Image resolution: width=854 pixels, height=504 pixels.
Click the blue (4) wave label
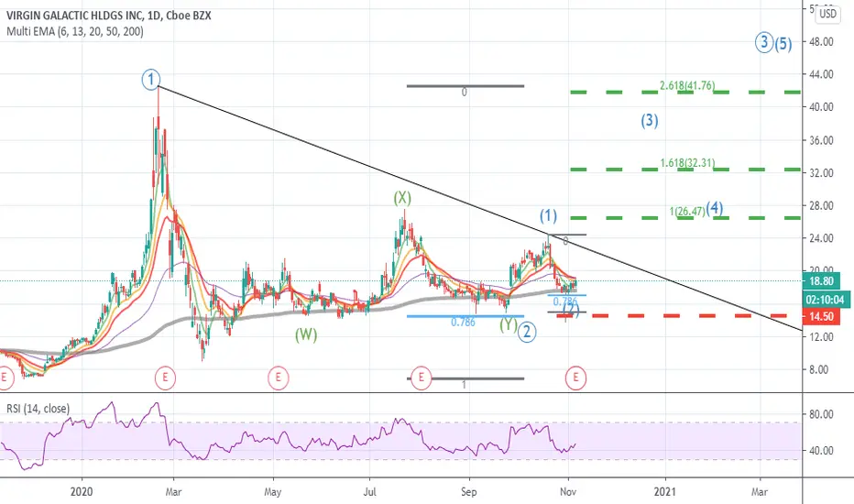715,208
